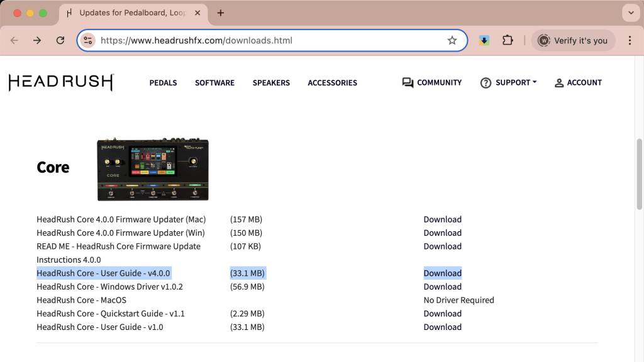Bookmark the page using star icon

[452, 40]
